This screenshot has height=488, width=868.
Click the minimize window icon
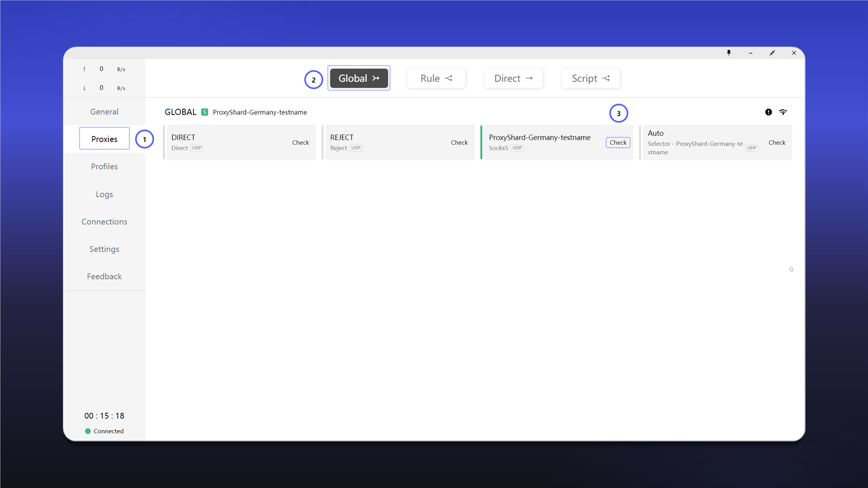point(750,53)
